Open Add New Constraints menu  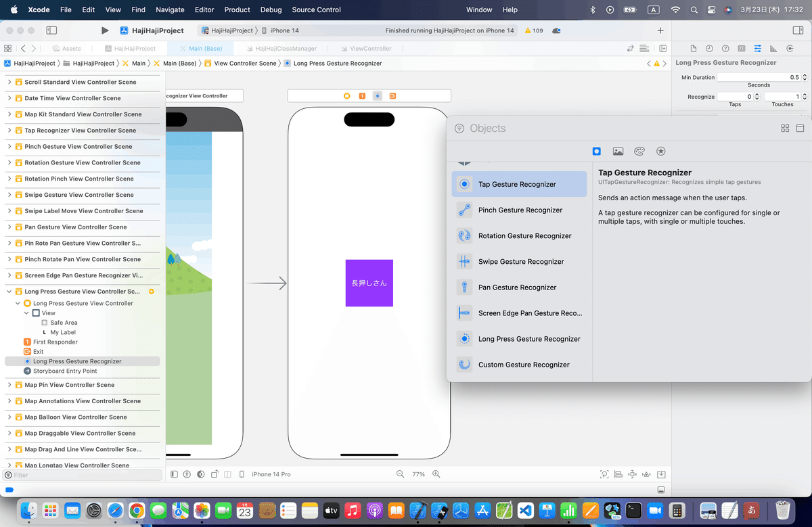(x=633, y=474)
